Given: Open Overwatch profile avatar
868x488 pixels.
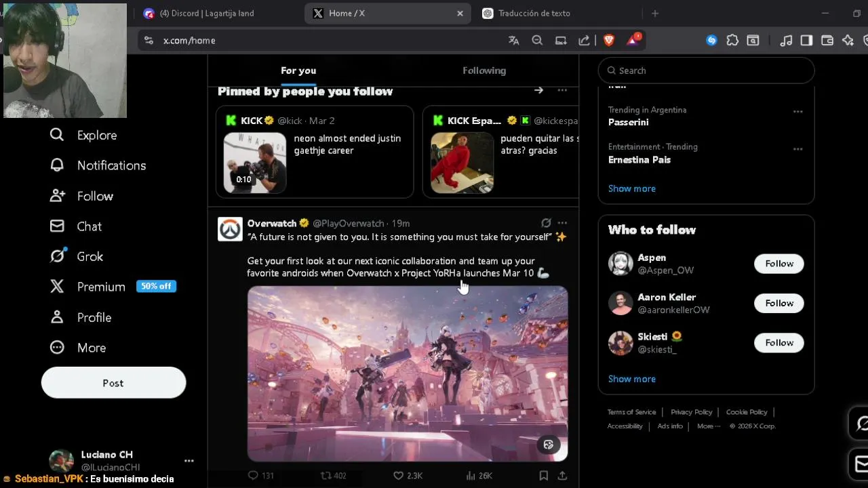Looking at the screenshot, I should [230, 229].
